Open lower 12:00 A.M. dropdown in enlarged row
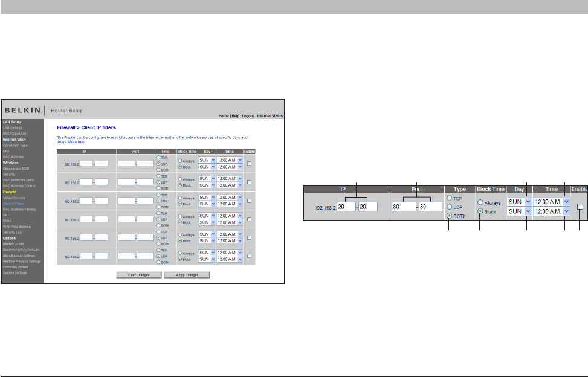Screen dimensions: 588x377 pyautogui.click(x=552, y=211)
